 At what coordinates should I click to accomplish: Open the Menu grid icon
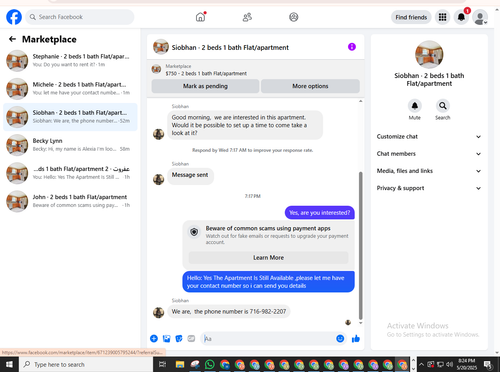click(442, 17)
